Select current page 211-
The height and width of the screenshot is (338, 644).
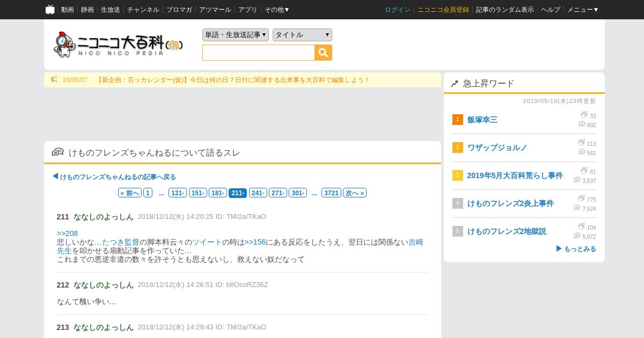coord(238,193)
